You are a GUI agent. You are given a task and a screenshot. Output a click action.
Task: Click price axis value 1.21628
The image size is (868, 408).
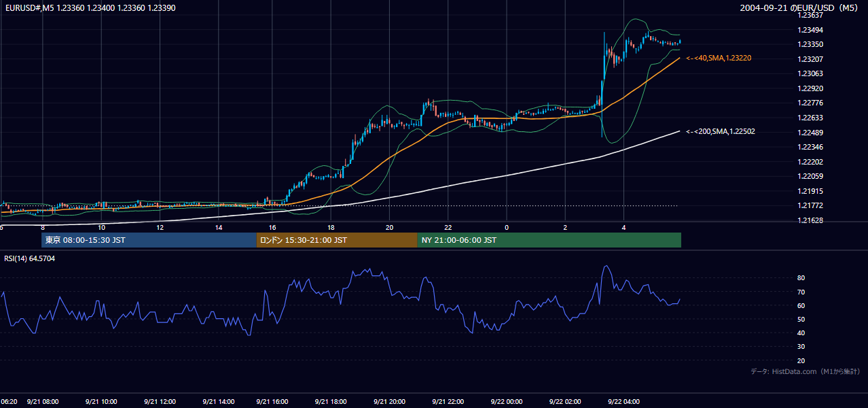[810, 220]
